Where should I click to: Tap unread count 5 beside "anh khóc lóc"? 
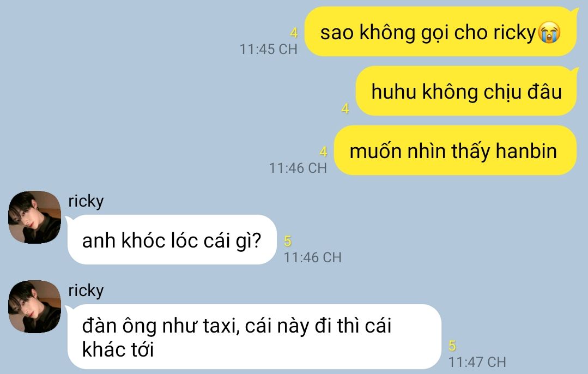(x=288, y=241)
